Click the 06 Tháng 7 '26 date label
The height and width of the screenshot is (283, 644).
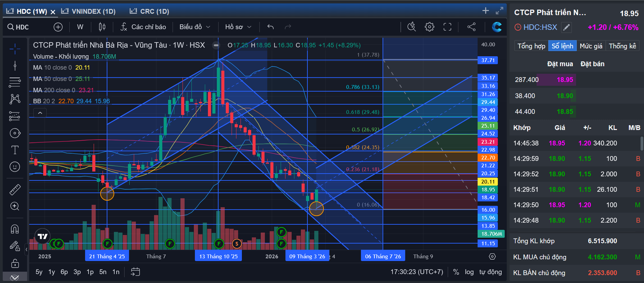pos(383,256)
